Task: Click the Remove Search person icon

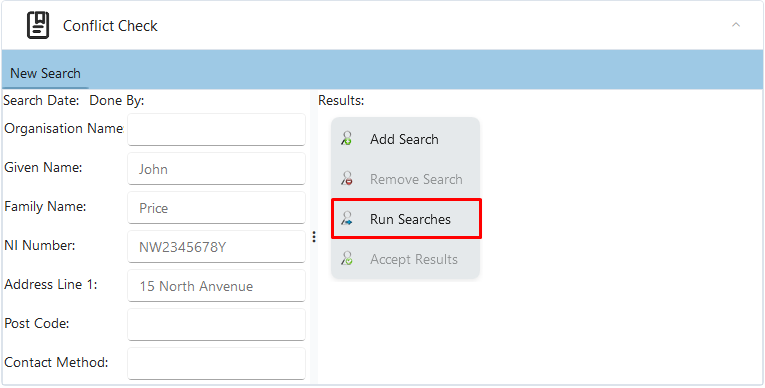Action: [x=346, y=179]
